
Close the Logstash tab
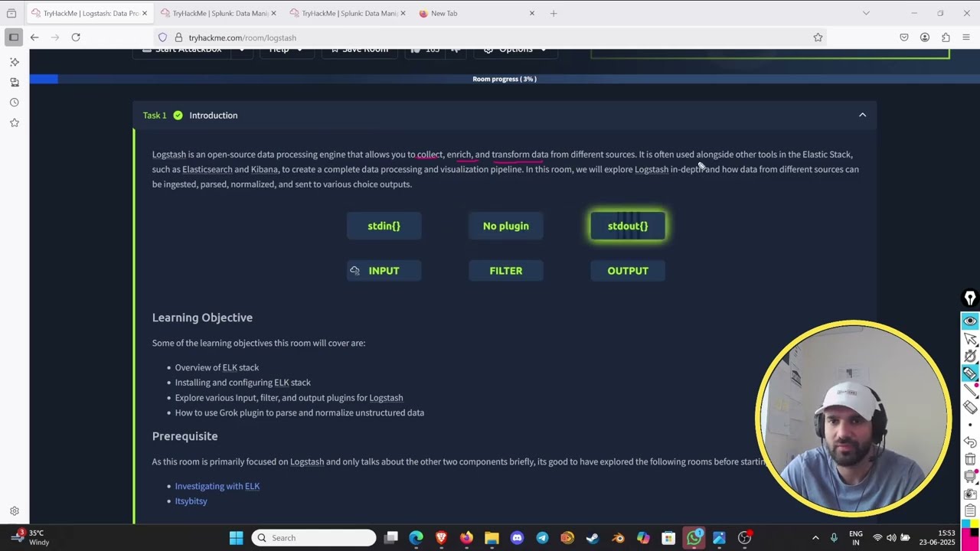tap(144, 13)
